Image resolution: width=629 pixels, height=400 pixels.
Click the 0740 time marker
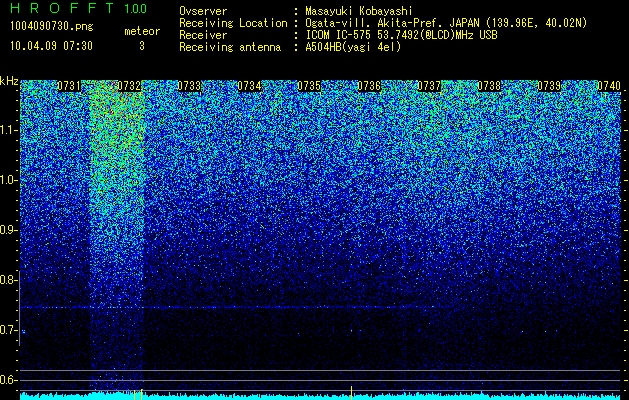tap(609, 86)
